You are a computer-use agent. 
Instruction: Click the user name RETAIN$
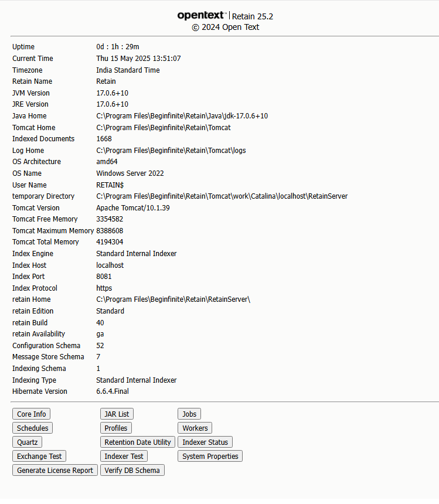(110, 185)
